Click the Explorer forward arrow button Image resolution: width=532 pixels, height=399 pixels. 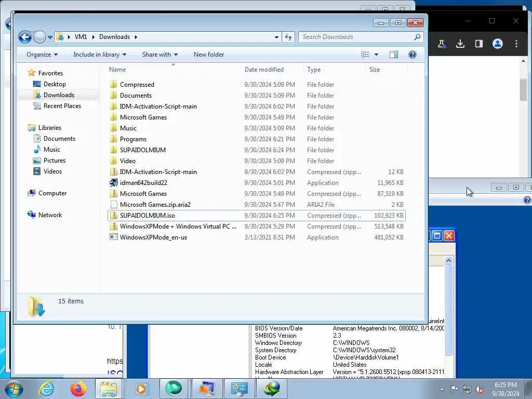coord(39,37)
